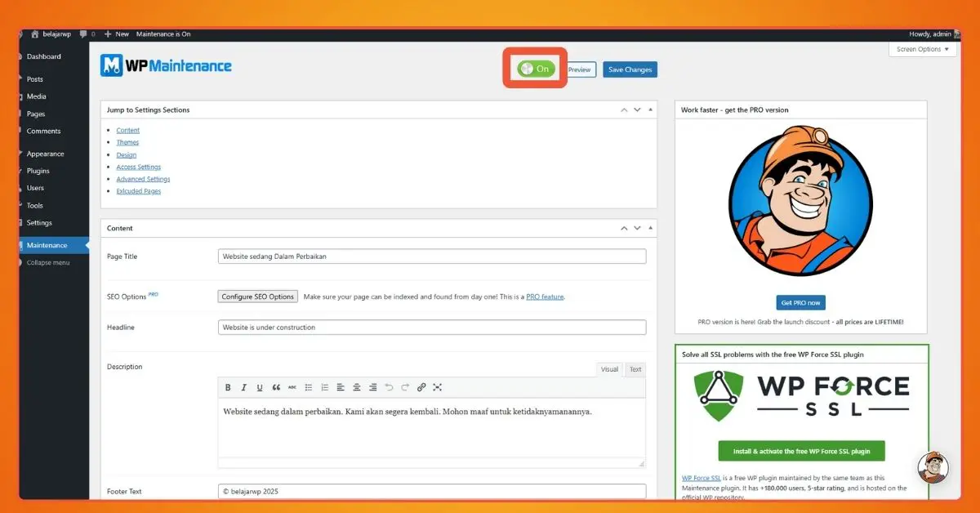Select the Bold icon in the Description editor
This screenshot has width=980, height=513.
[228, 386]
